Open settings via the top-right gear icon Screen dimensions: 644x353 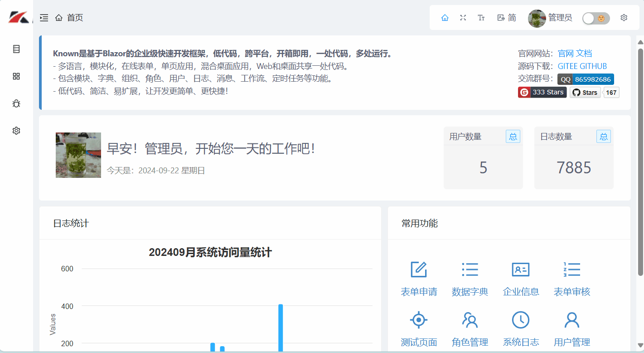(x=624, y=17)
